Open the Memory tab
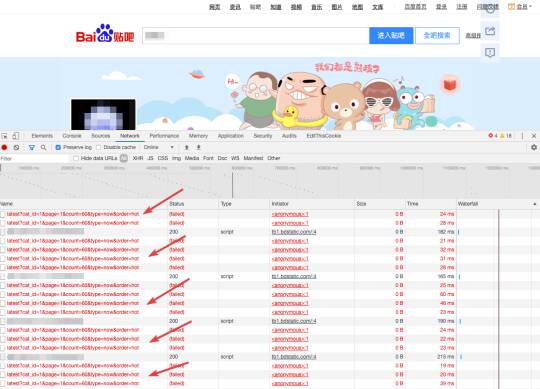Image resolution: width=540 pixels, height=389 pixels. tap(198, 136)
